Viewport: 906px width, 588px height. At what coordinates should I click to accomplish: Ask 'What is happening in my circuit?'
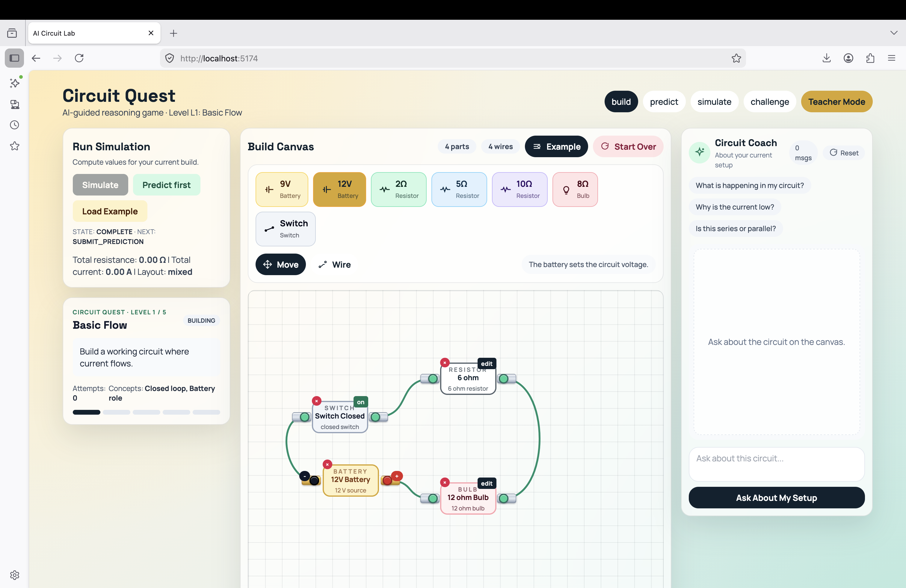(x=750, y=186)
